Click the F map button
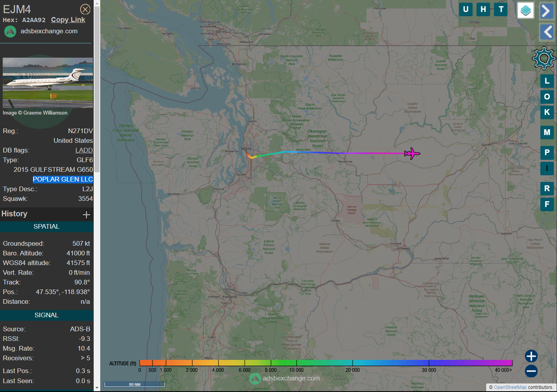557x392 pixels. tap(547, 204)
